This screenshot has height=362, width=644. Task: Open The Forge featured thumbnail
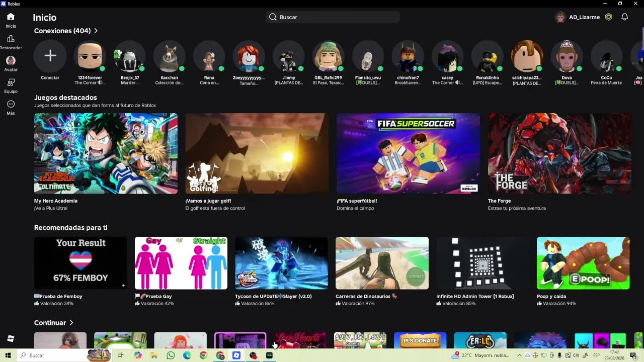559,153
